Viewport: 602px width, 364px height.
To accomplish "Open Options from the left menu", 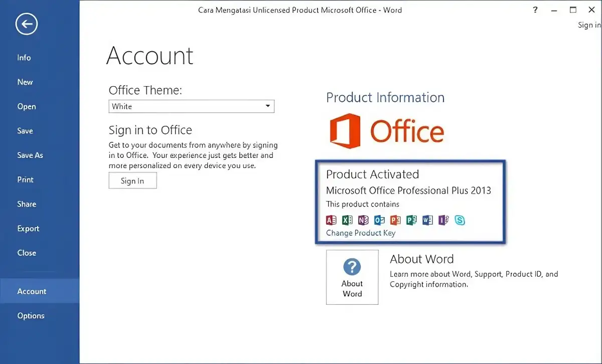I will [x=31, y=316].
